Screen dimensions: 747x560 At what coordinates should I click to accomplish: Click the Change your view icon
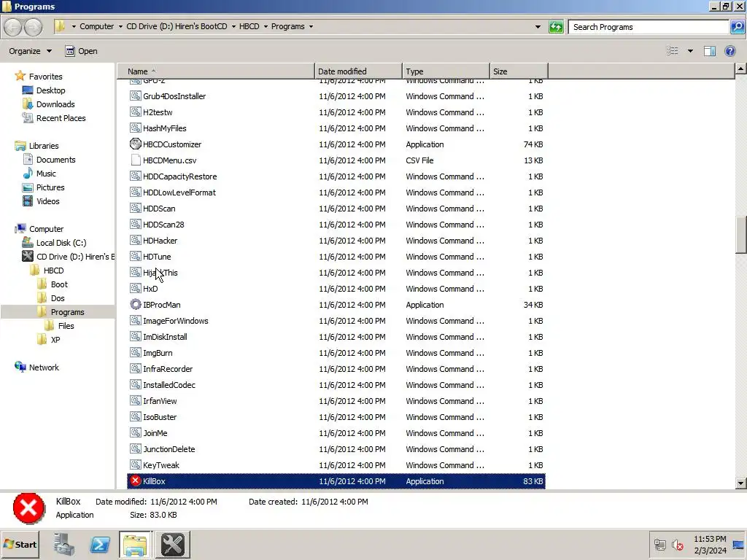(x=672, y=51)
